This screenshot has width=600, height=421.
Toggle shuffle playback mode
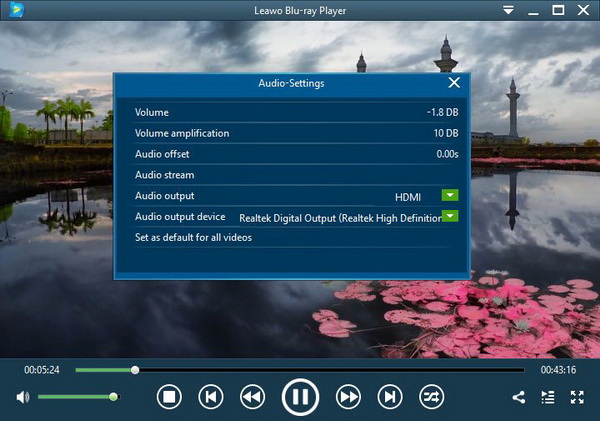(x=430, y=397)
